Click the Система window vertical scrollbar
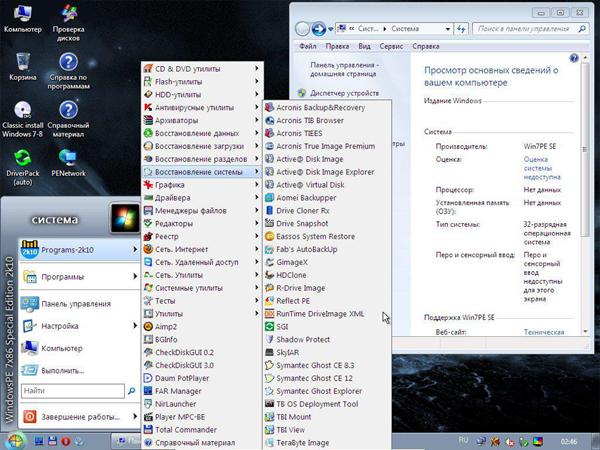This screenshot has height=450, width=600. (x=585, y=149)
